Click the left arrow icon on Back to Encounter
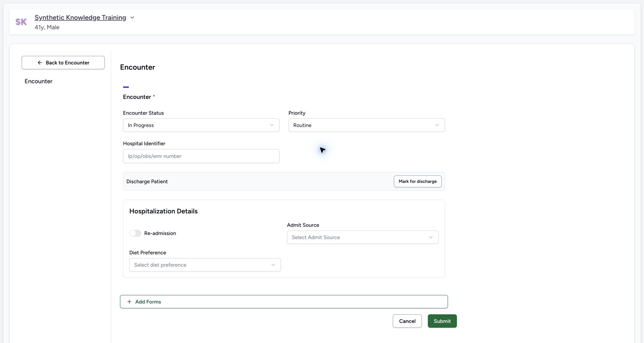 [x=40, y=63]
